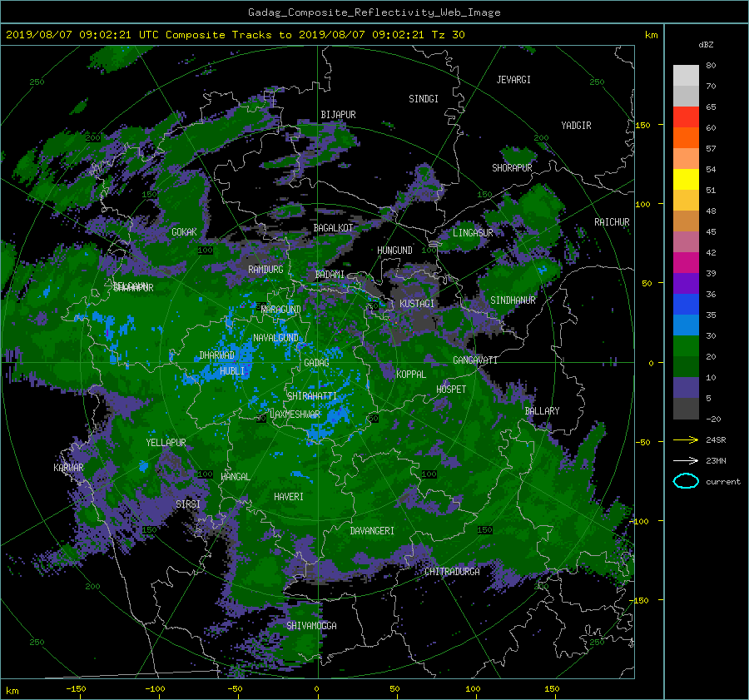Click the GANGAVATI city label
Viewport: 749px width, 700px height.
[x=475, y=360]
